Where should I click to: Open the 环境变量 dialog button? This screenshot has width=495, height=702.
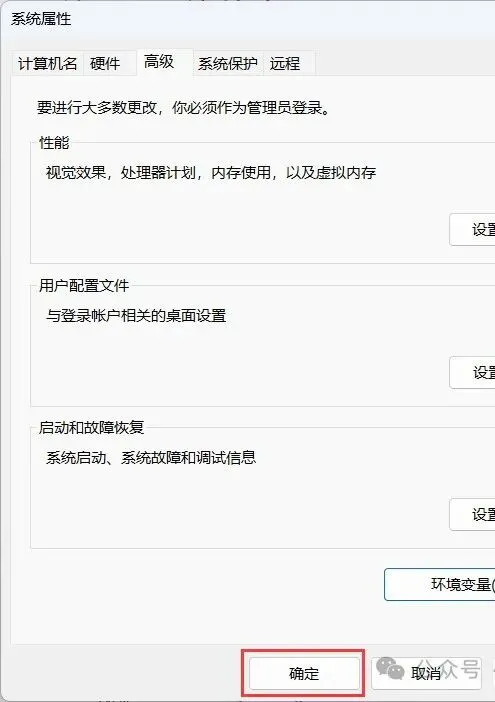(x=440, y=585)
